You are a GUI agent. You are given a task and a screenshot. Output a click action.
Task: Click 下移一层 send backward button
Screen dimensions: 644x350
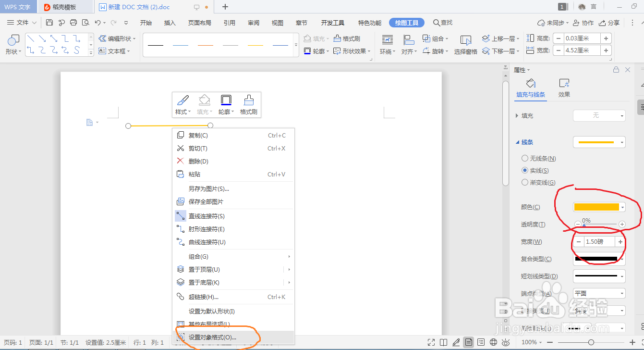(x=501, y=51)
